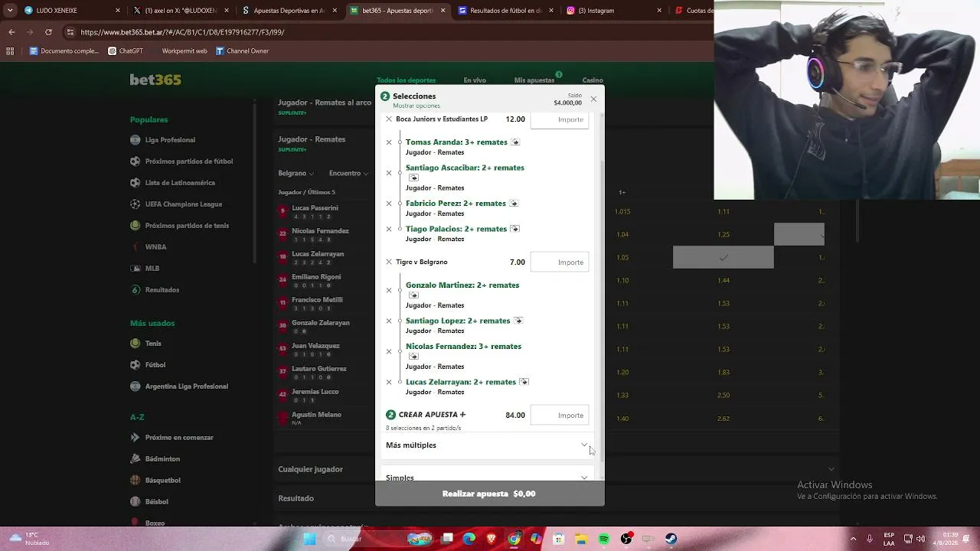Remove Santiago Lopez 2+ remates selection
Viewport: 980px width, 551px height.
[389, 321]
